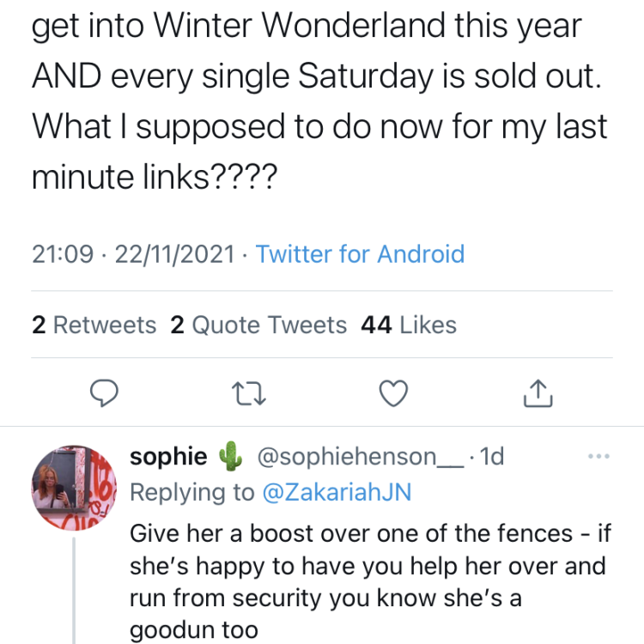The width and height of the screenshot is (644, 644).
Task: Click the "Replying to" label
Action: coord(191,493)
